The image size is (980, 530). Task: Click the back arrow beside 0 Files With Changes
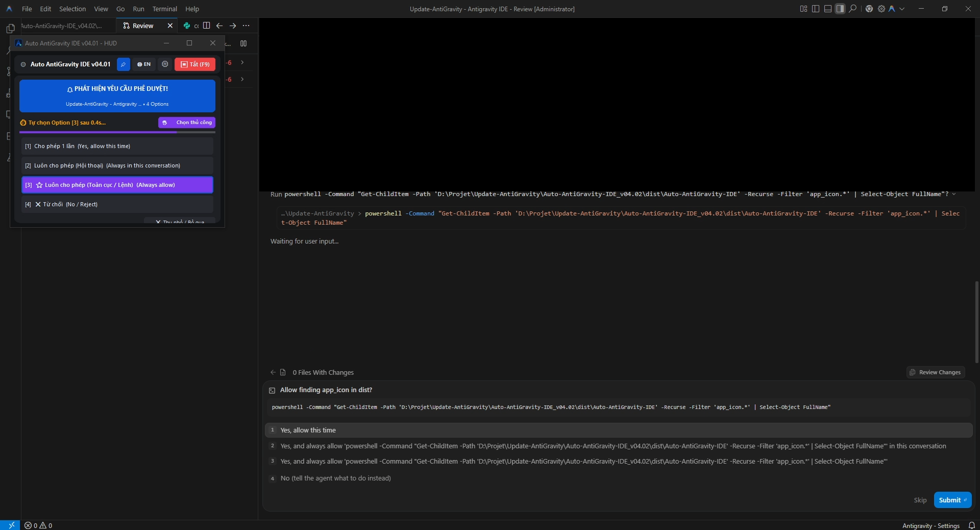pyautogui.click(x=273, y=372)
